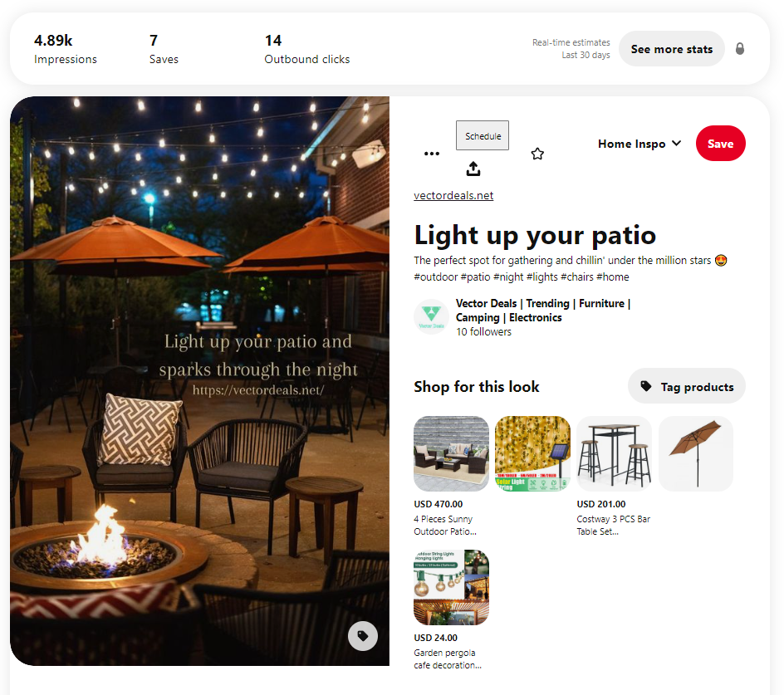Open the Costway bar table set thumbnail
This screenshot has height=695, width=784.
(614, 453)
